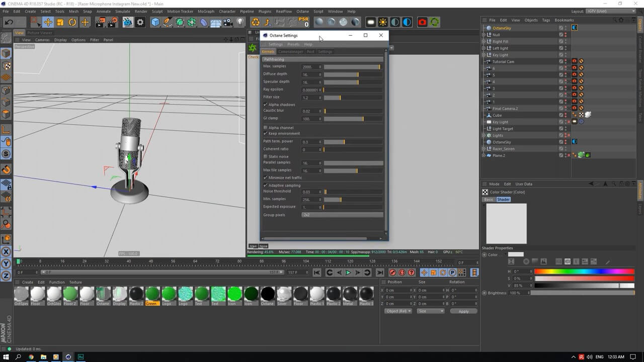Viewport: 644px width, 362px height.
Task: Click the Record Active Objects button
Action: click(x=392, y=273)
